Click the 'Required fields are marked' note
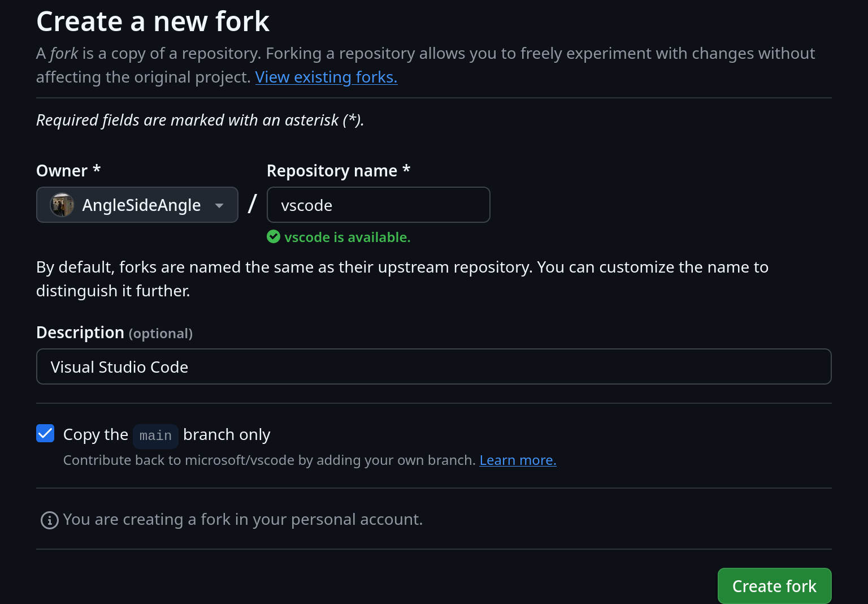This screenshot has height=604, width=868. [200, 120]
